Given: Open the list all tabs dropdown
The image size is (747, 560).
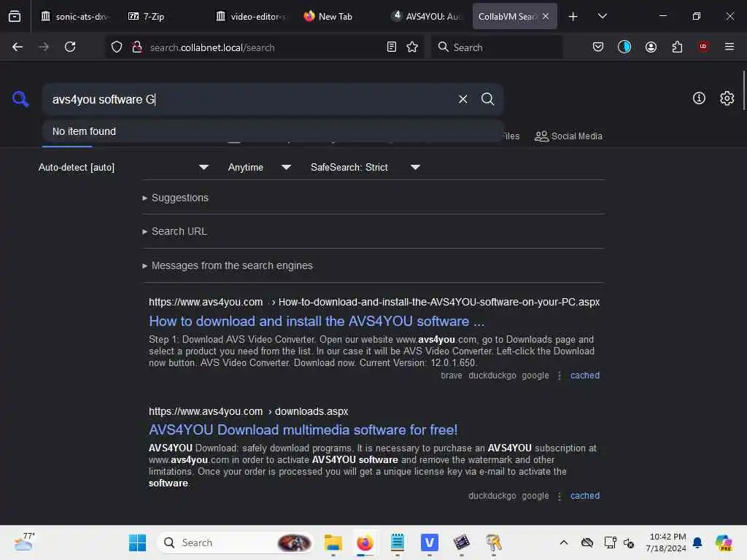Looking at the screenshot, I should 602,16.
